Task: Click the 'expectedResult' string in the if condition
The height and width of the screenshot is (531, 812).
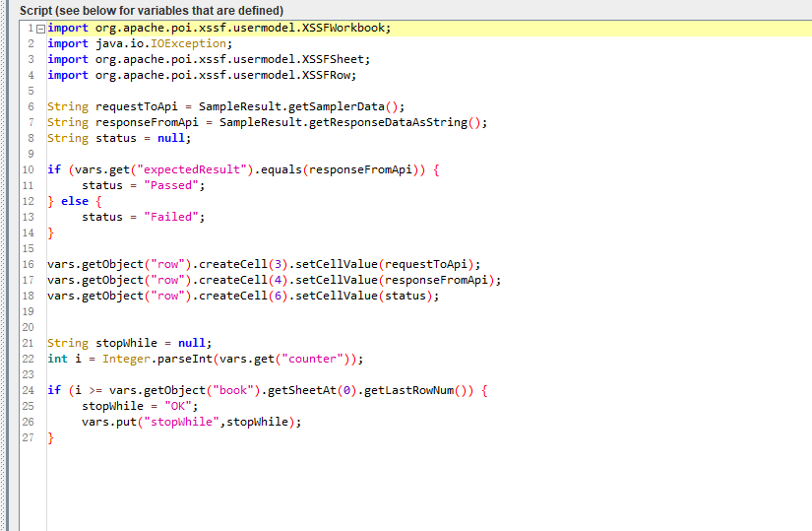Action: tap(192, 169)
